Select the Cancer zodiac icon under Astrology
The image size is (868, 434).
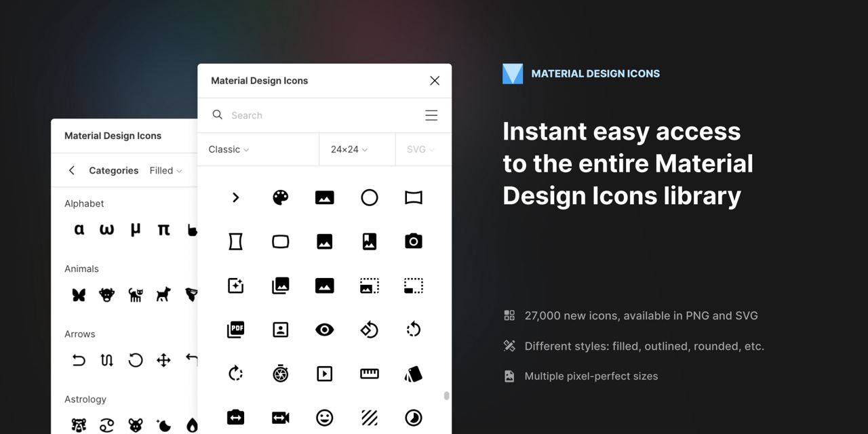[107, 425]
